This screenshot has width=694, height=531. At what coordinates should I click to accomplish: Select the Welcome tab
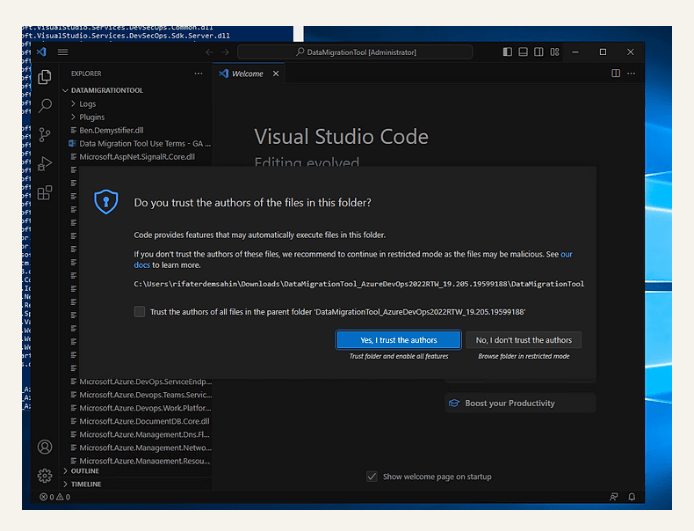click(x=249, y=73)
